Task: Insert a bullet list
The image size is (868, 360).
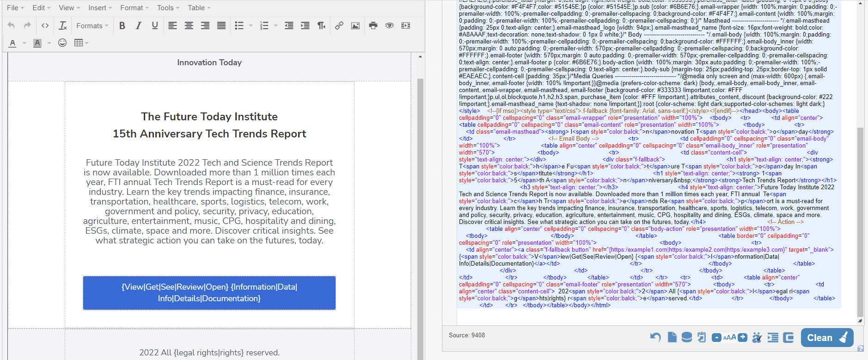Action: [239, 25]
